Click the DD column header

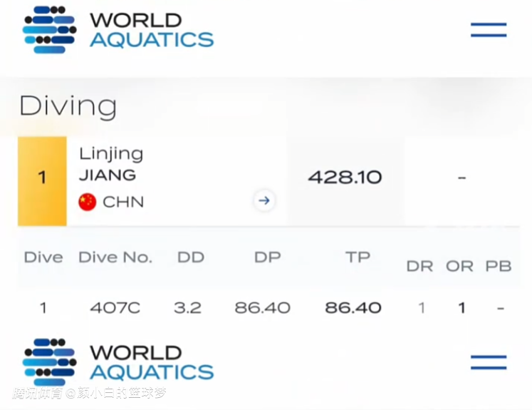[190, 257]
